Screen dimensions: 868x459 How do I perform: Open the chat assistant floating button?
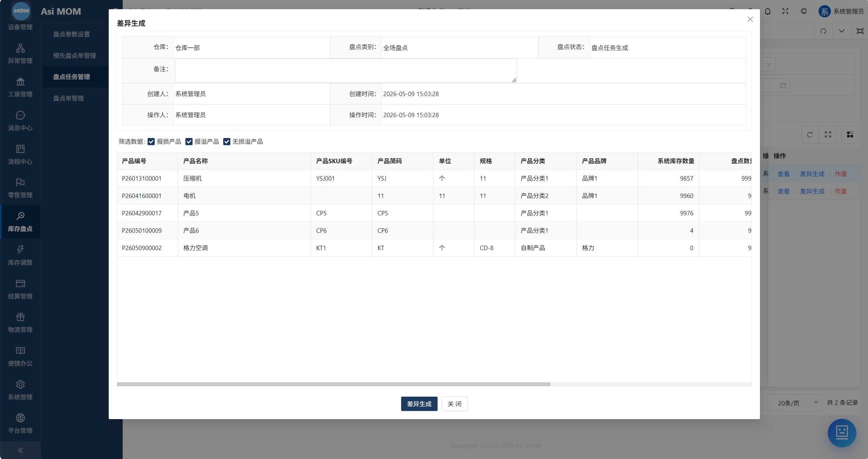click(x=842, y=433)
